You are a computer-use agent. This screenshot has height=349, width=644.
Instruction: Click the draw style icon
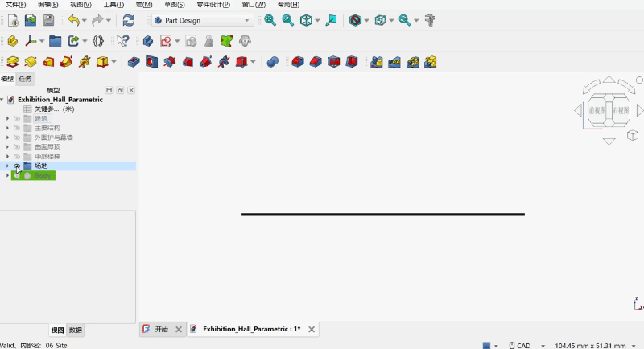pyautogui.click(x=355, y=20)
